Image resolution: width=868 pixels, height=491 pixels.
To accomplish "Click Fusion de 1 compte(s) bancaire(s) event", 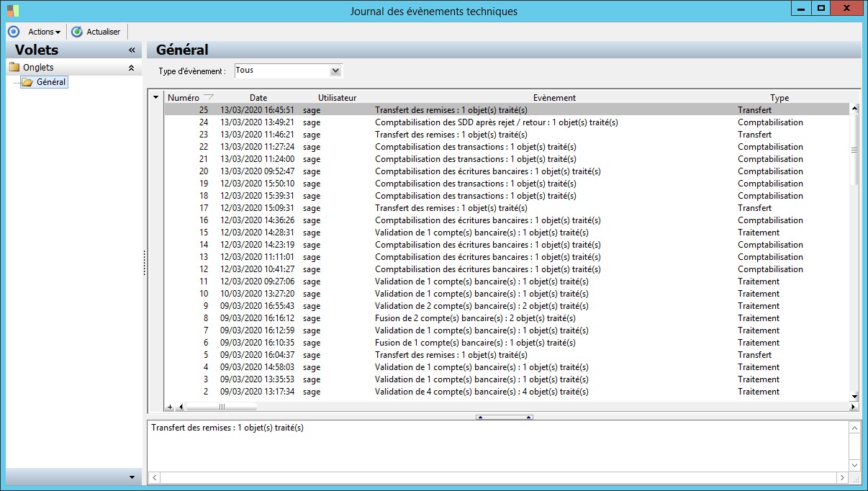I will (475, 343).
